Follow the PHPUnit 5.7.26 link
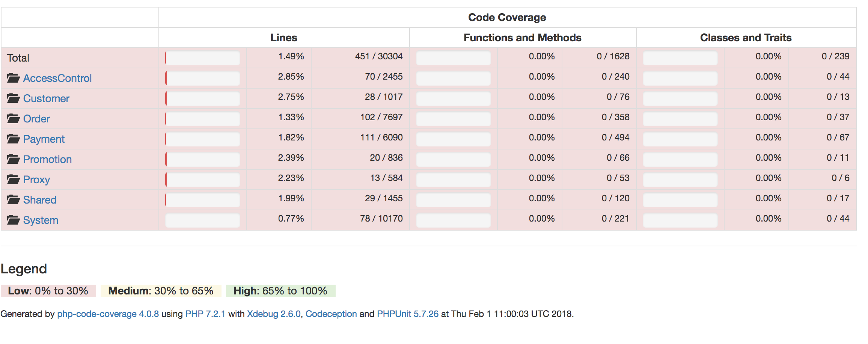The width and height of the screenshot is (868, 344). [408, 314]
